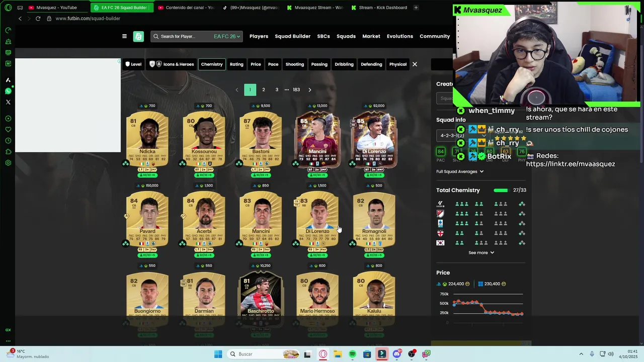Open the Opera GX logo menu

8,8
